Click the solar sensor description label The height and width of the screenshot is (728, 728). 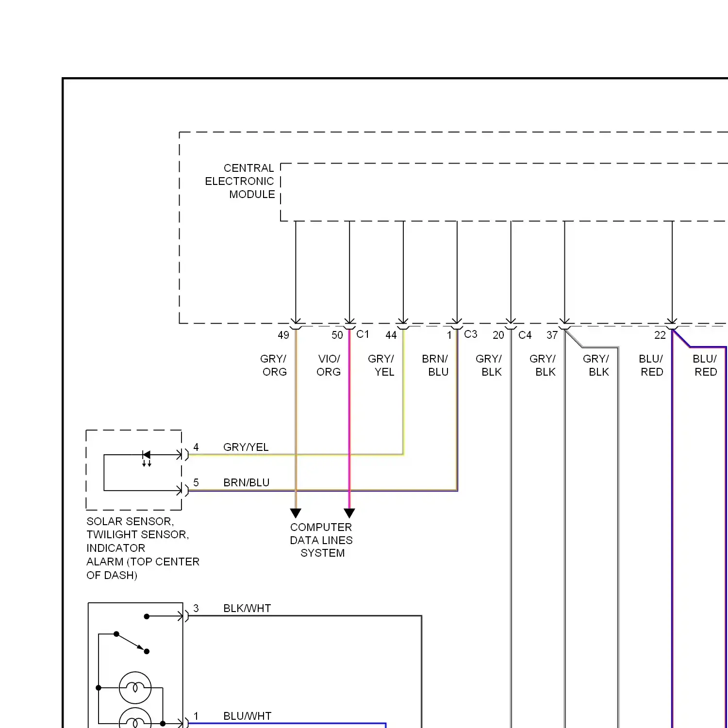coord(143,548)
